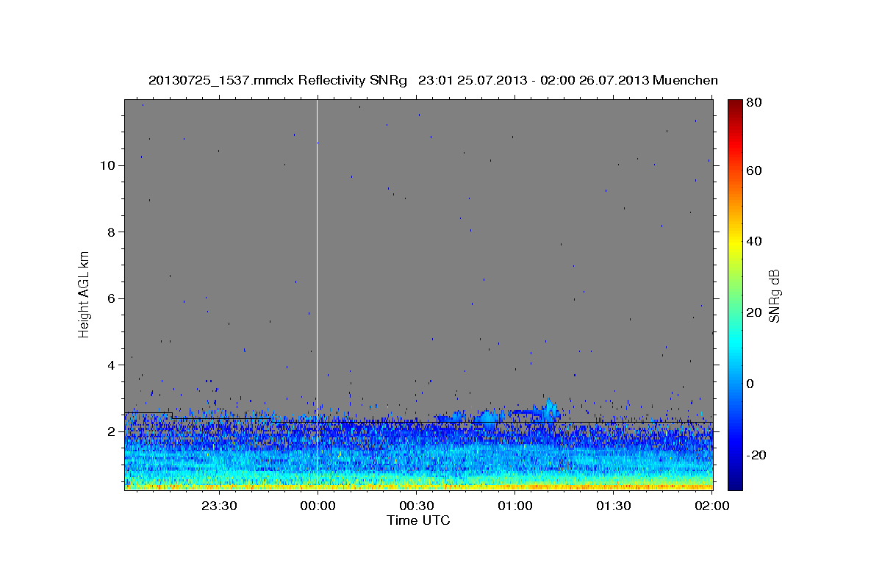Screen dimensions: 882x588
Task: Click the dark red top of the colorbar
Action: [735, 104]
